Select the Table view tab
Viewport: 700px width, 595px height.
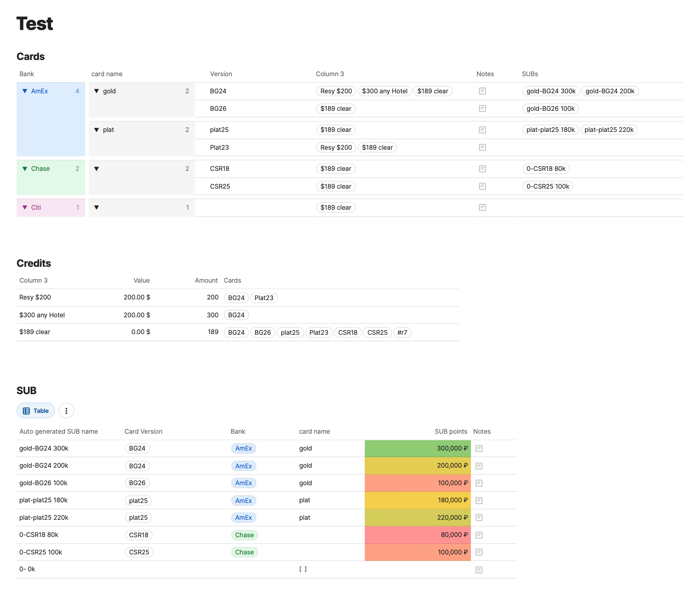tap(36, 411)
